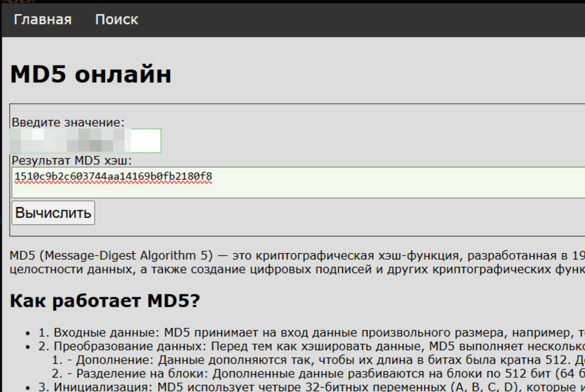Click the Вычислить button
This screenshot has height=392, width=585.
click(53, 213)
